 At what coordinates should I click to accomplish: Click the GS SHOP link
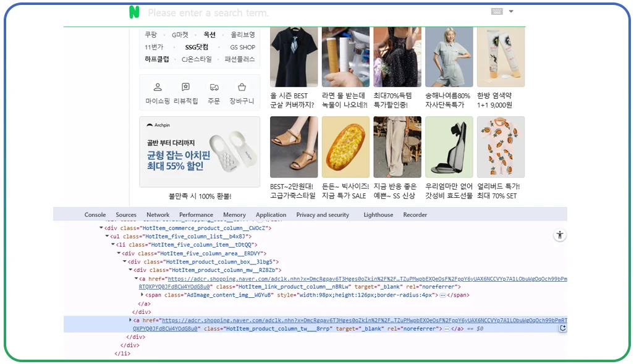(242, 47)
